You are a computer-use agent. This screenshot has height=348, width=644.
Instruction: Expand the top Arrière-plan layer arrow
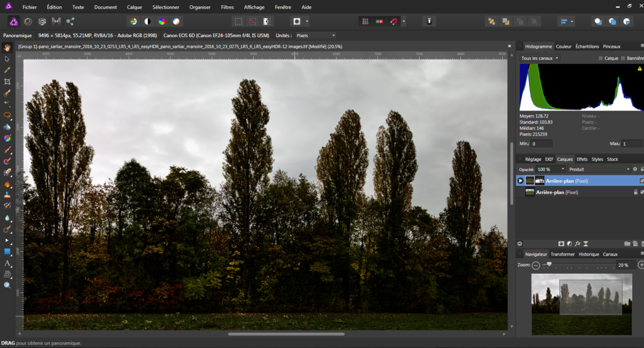[x=520, y=180]
